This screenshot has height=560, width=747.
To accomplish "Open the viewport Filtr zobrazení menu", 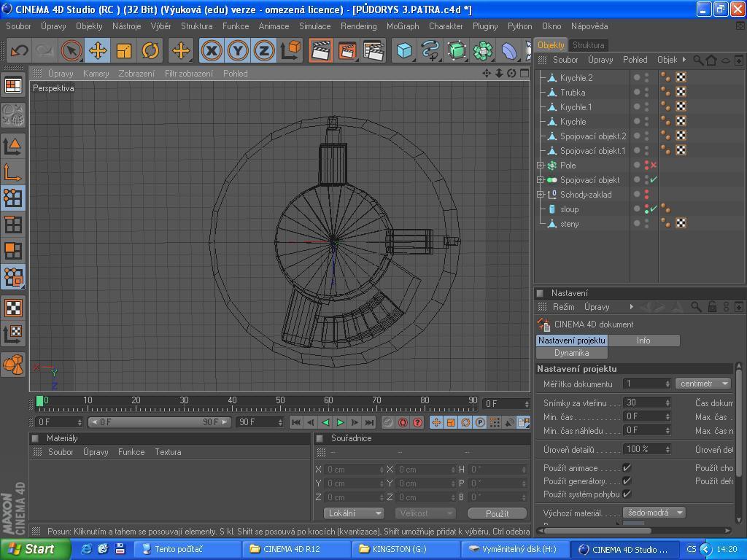I will pyautogui.click(x=189, y=74).
